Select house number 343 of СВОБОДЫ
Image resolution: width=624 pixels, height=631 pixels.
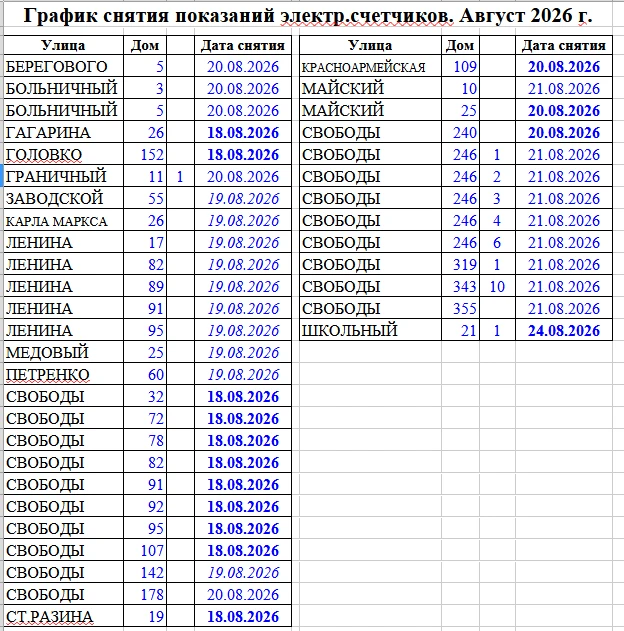tap(460, 287)
